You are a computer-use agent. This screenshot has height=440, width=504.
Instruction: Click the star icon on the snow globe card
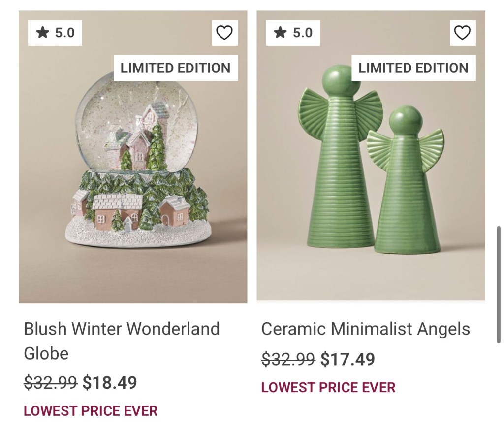43,33
